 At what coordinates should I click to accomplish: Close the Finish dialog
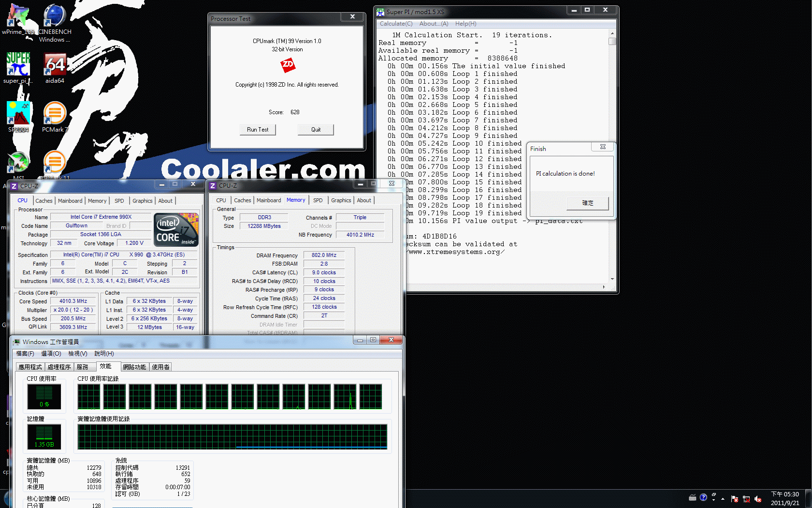(x=603, y=147)
